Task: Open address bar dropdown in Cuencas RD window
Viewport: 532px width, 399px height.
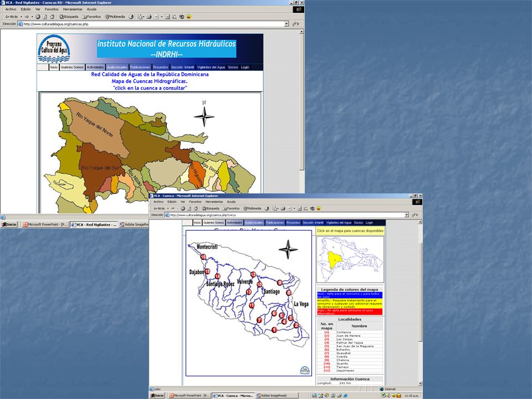Action: click(287, 24)
